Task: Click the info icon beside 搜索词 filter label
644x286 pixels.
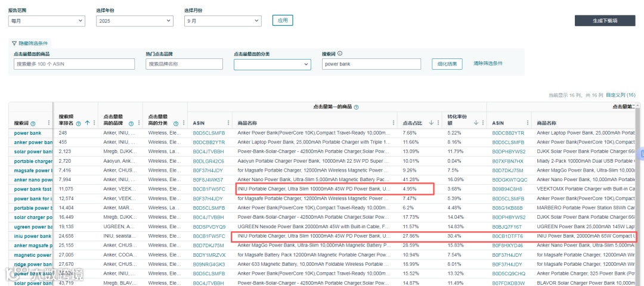Action: (x=340, y=54)
